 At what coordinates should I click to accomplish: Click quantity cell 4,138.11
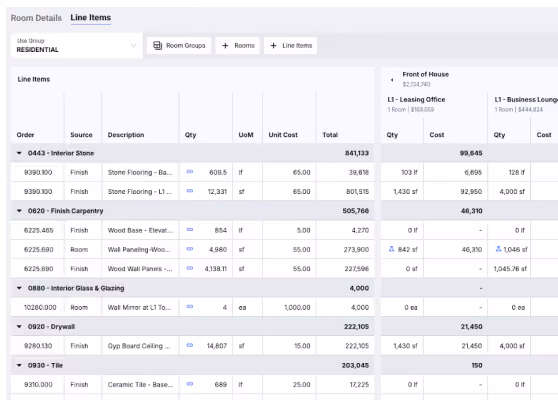[215, 269]
